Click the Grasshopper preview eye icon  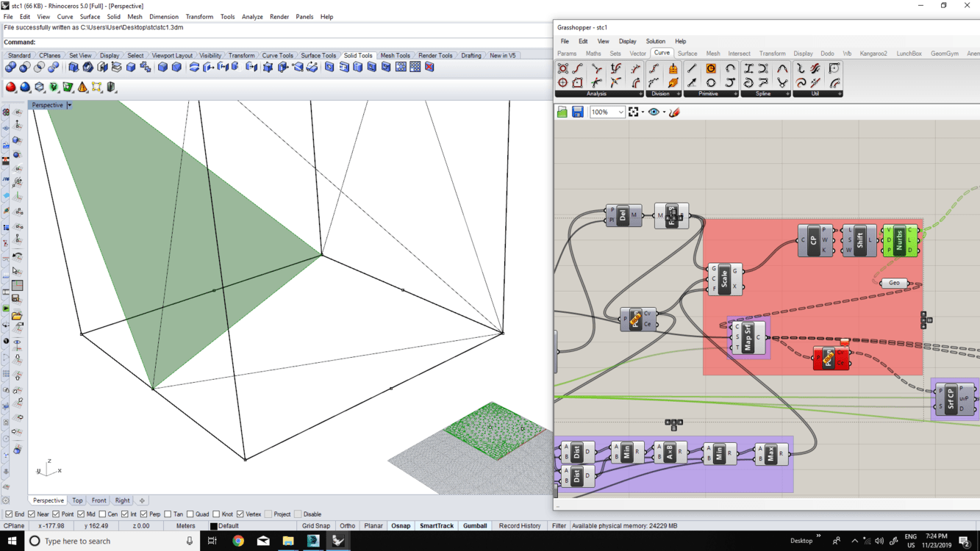click(654, 112)
